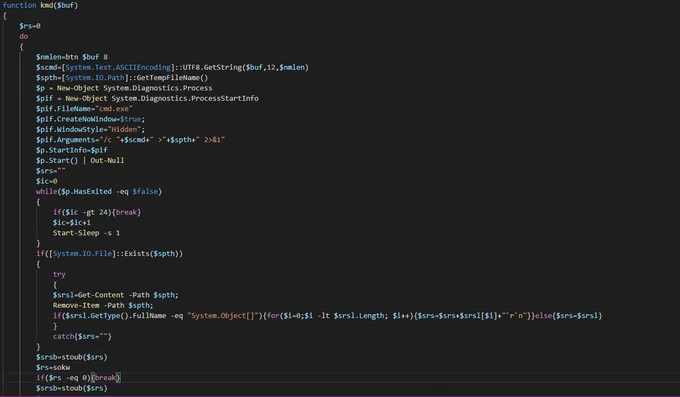Click 'System.Text.ASCIIEncoding' type name

118,67
